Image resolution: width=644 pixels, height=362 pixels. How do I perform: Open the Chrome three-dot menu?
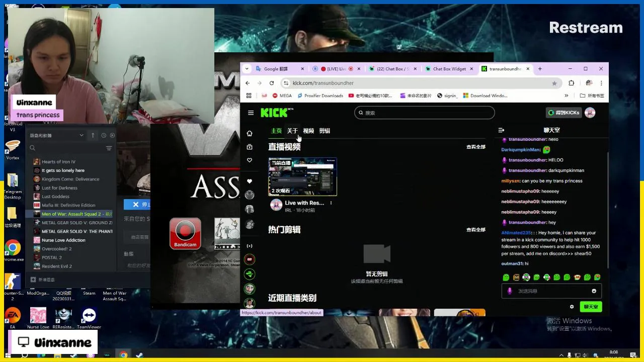coord(601,83)
